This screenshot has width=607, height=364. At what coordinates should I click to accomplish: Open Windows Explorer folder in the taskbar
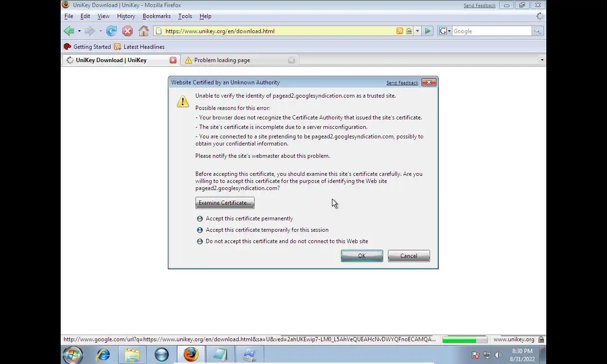point(132,355)
